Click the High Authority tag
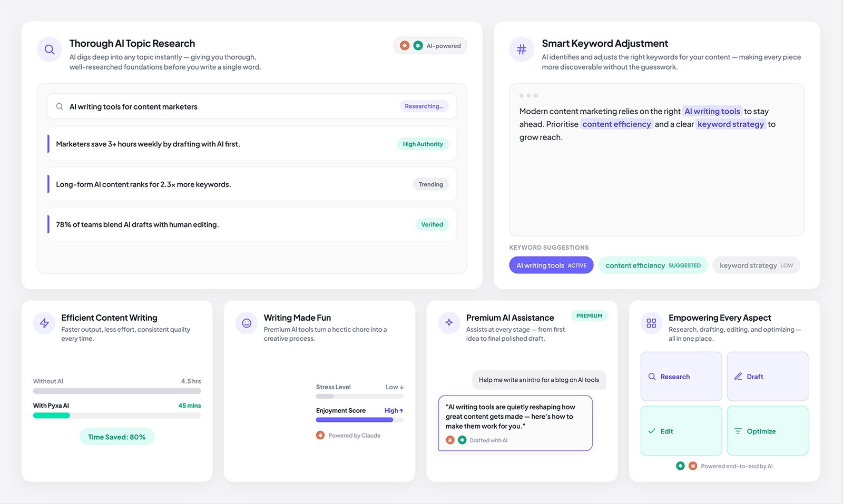This screenshot has width=843, height=504. tap(423, 144)
